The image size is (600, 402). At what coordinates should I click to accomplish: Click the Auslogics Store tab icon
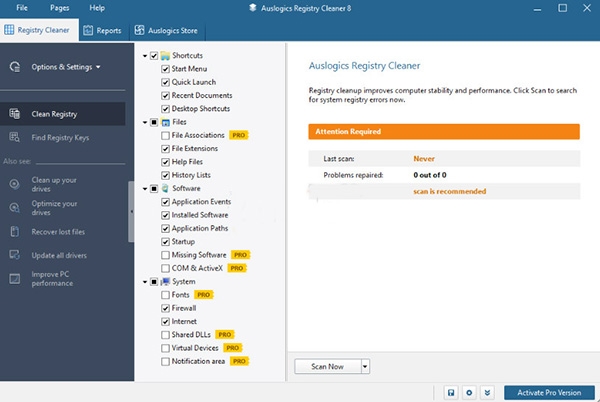tap(139, 30)
